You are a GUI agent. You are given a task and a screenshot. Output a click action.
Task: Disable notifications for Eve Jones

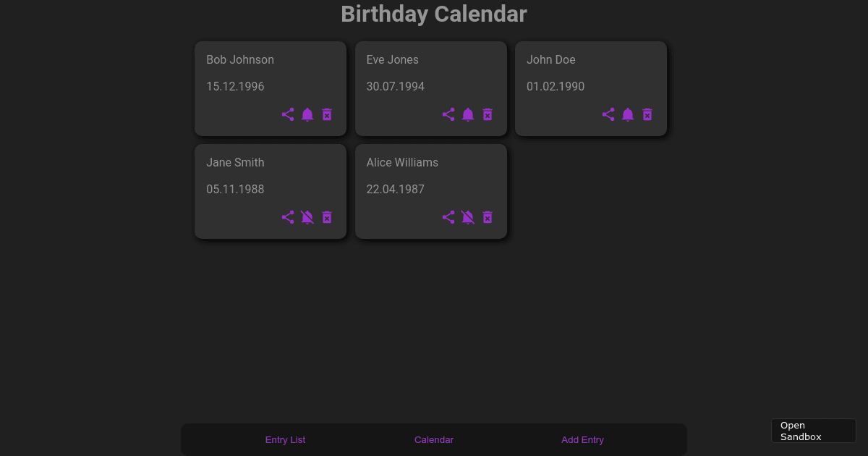point(468,114)
